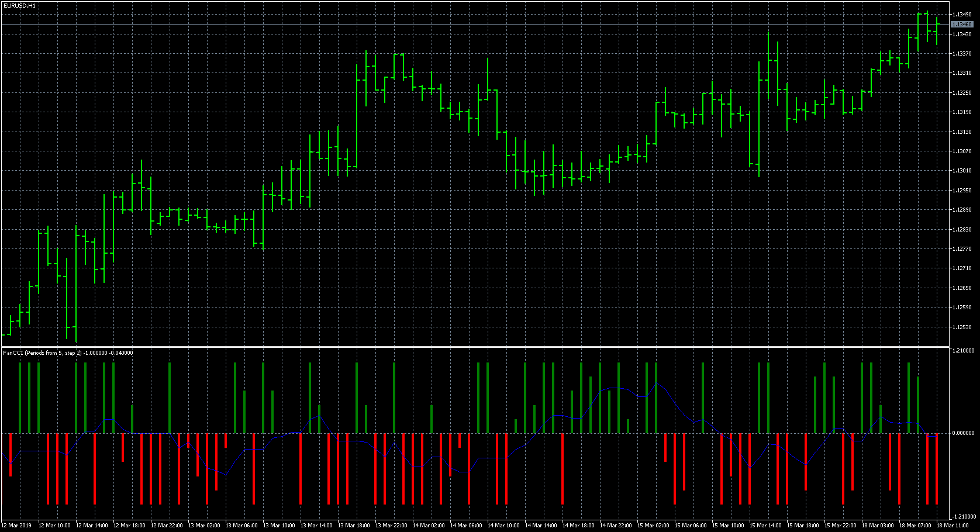Select the 1.12890 price axis value
Image resolution: width=980 pixels, height=532 pixels.
[962, 210]
